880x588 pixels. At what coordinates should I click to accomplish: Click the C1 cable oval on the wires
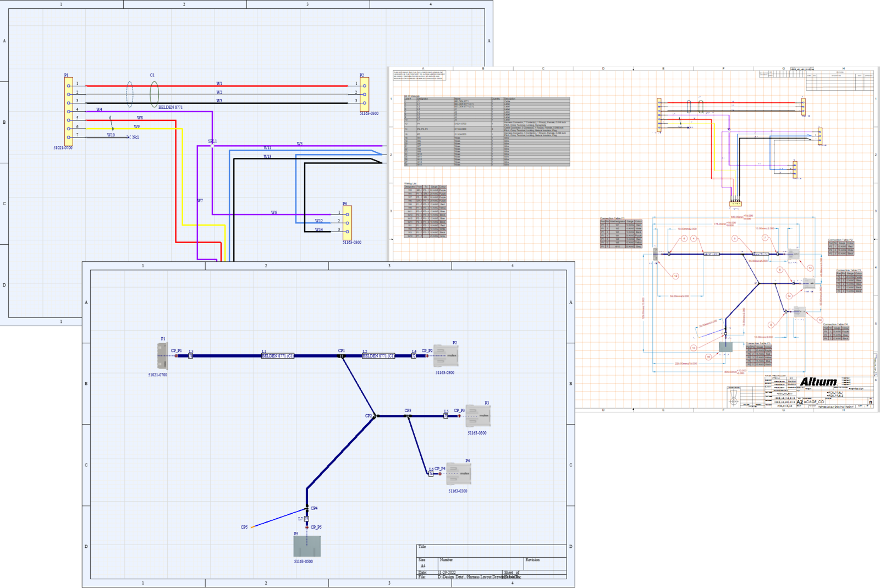coord(155,94)
